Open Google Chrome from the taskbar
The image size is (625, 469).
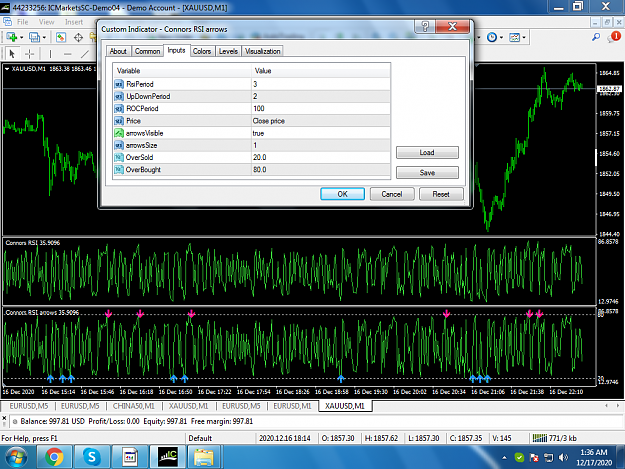pyautogui.click(x=54, y=457)
